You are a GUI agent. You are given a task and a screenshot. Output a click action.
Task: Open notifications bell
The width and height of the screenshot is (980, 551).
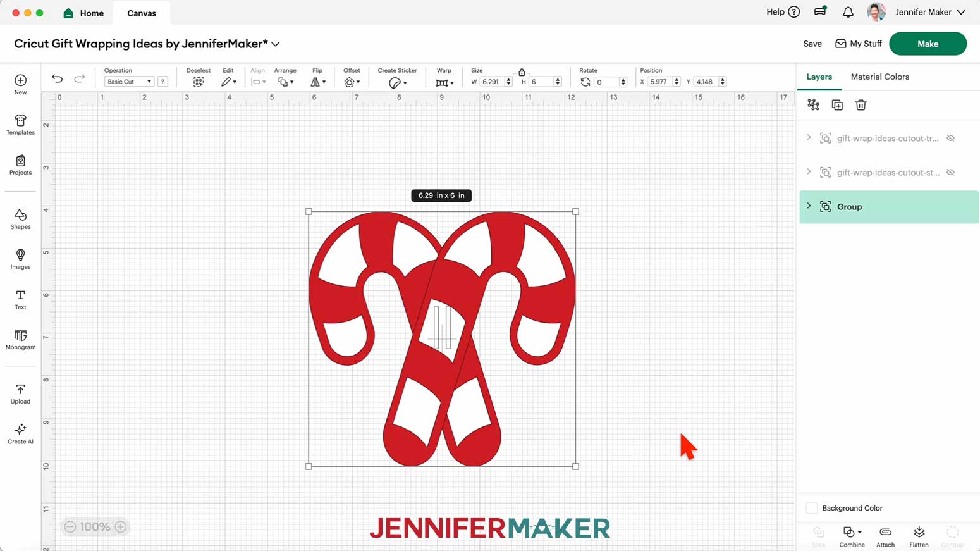[x=848, y=12]
